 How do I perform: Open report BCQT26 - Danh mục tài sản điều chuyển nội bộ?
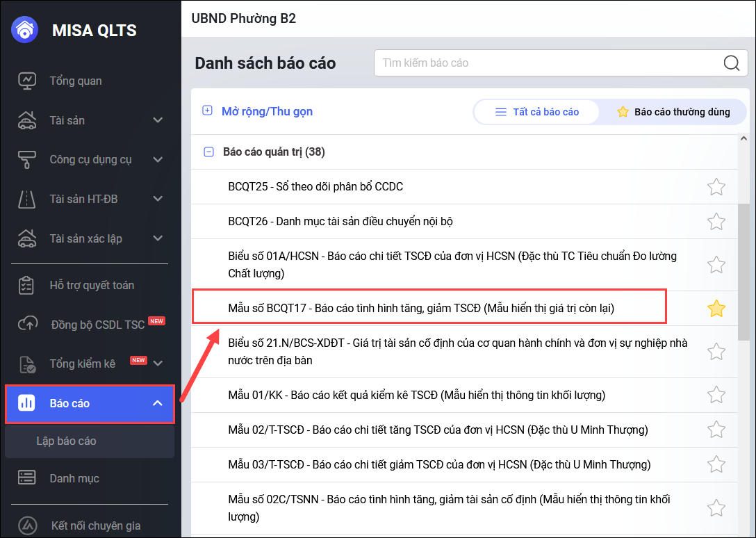340,222
